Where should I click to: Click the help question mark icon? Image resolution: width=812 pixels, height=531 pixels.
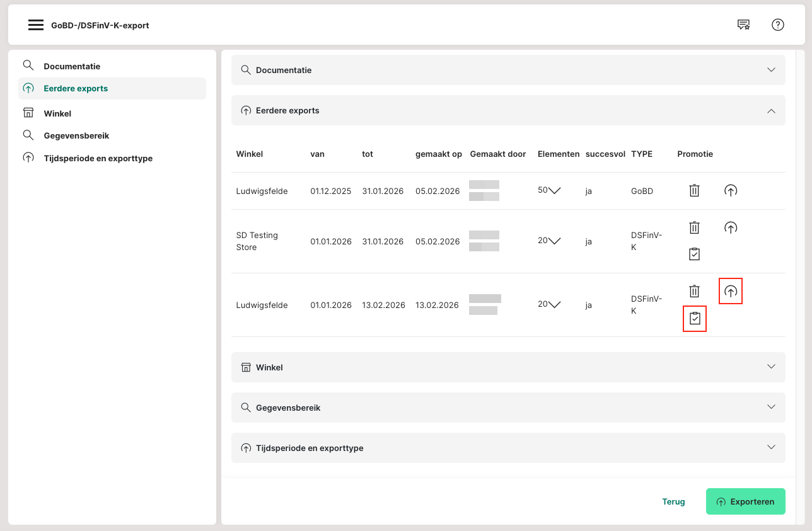[777, 25]
